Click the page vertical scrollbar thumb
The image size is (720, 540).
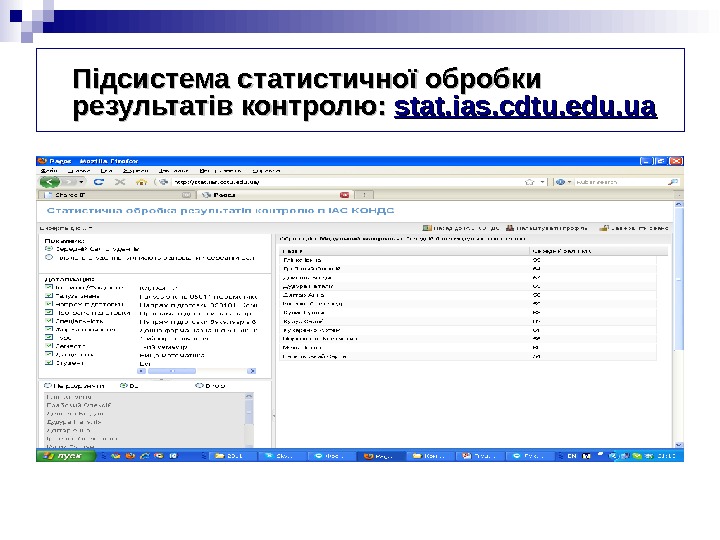tap(679, 279)
